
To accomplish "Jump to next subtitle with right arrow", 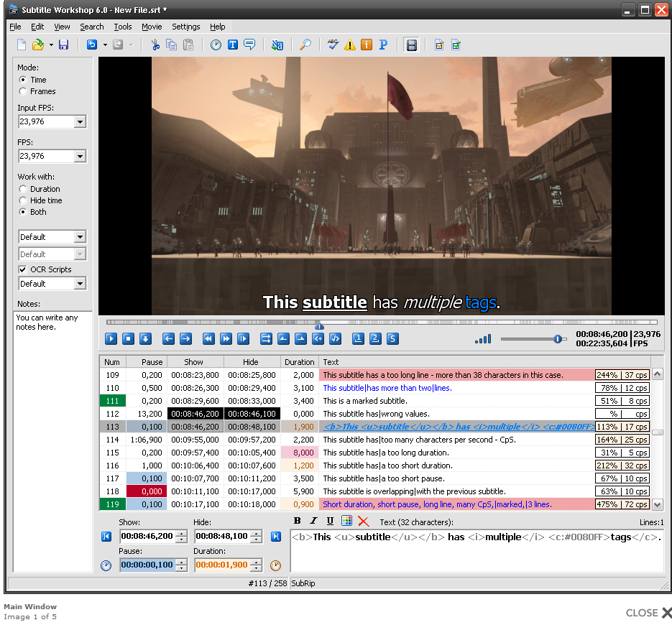I will [x=185, y=339].
